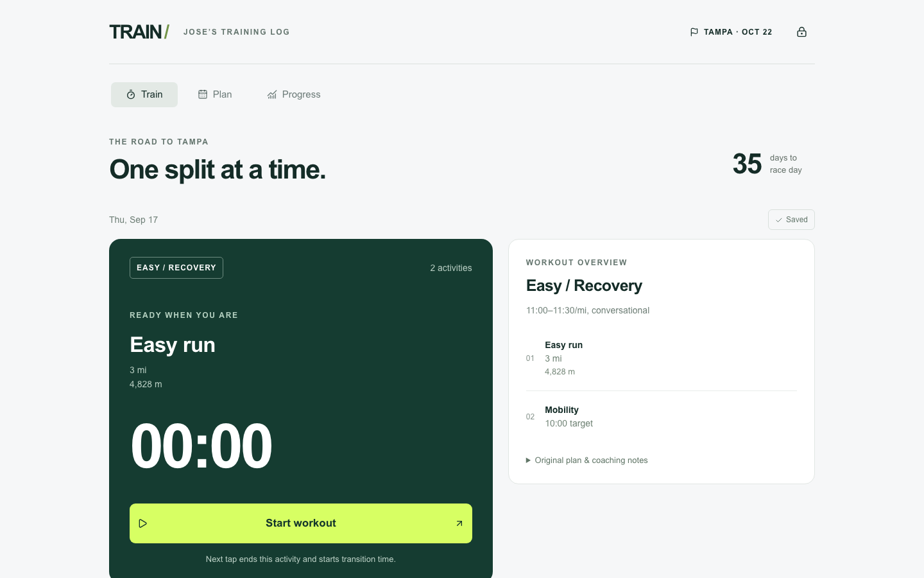Viewport: 924px width, 578px height.
Task: Click 'Jose's Training Log' header text
Action: coord(236,32)
